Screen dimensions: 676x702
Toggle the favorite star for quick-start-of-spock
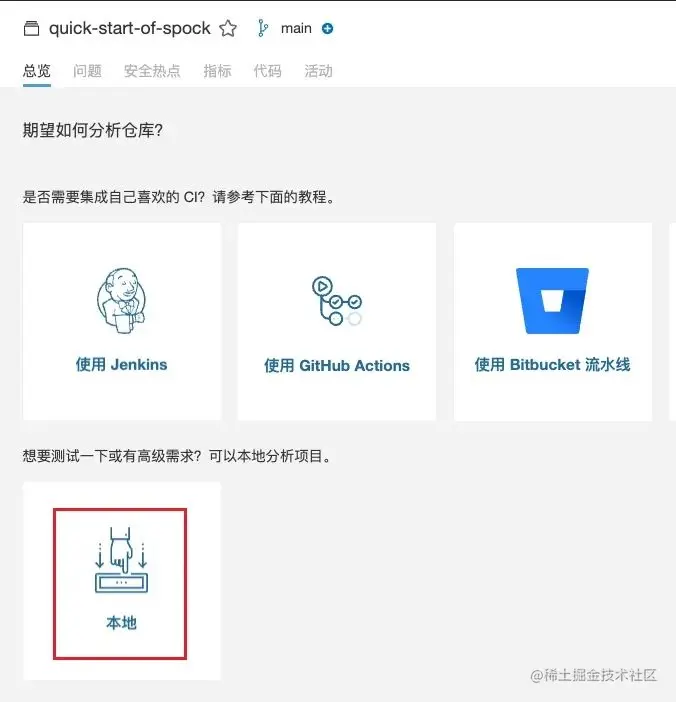point(228,28)
